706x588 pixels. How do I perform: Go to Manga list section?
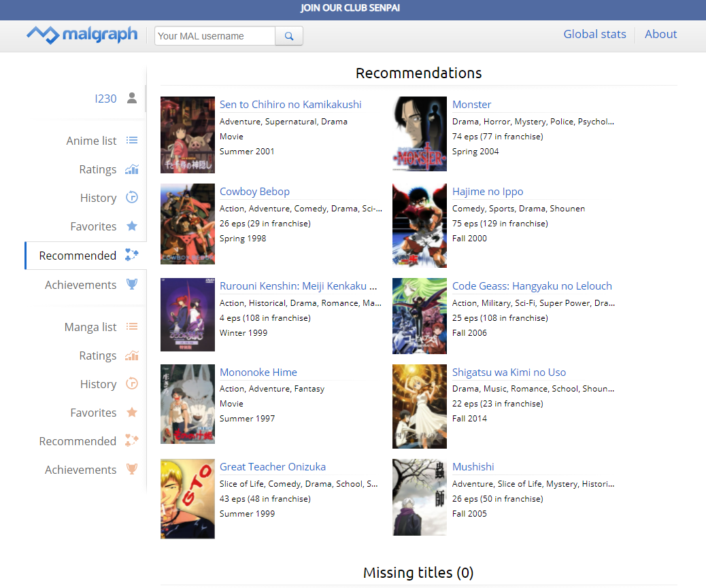[90, 327]
